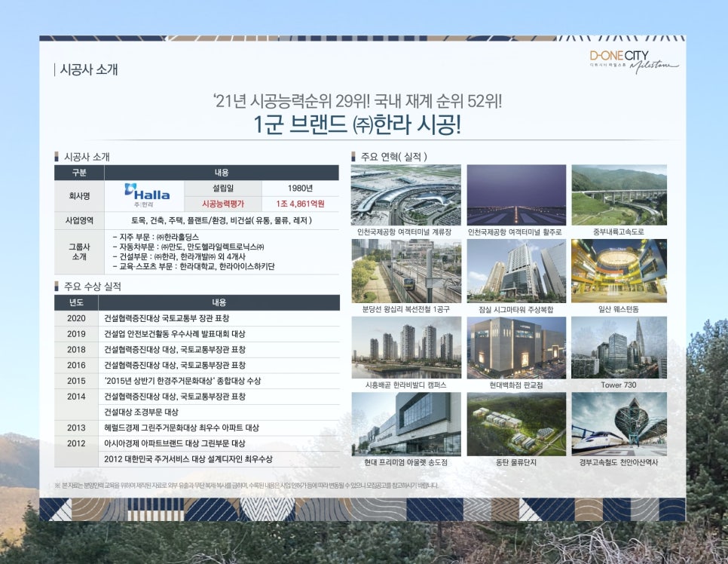Click the 구분 column header

79,173
